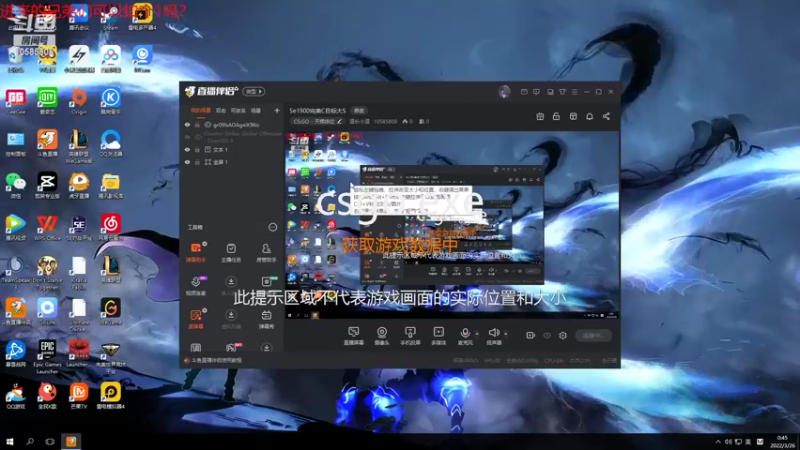The image size is (800, 450).
Task: Open the user avatar in title bar
Action: pyautogui.click(x=504, y=92)
